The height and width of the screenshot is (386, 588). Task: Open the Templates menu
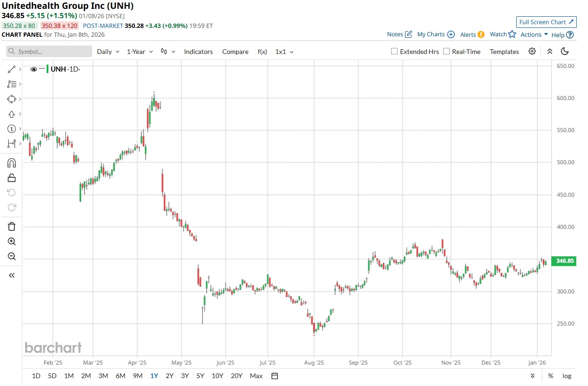504,52
